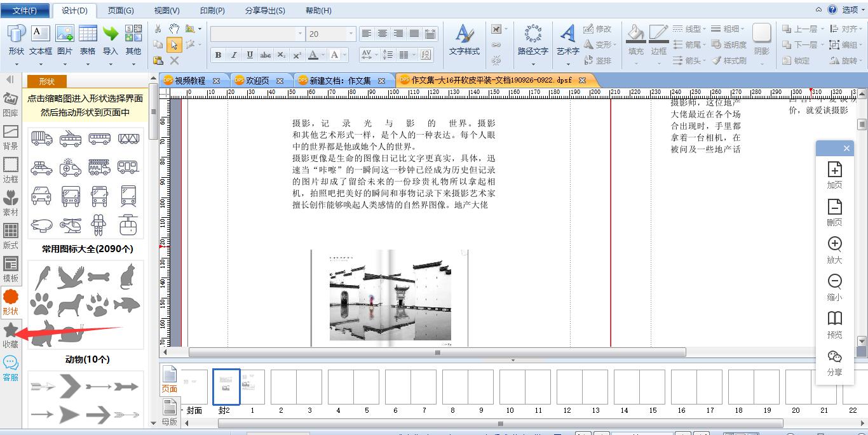Click the 透明度 transparency button
The image size is (868, 435).
[729, 45]
